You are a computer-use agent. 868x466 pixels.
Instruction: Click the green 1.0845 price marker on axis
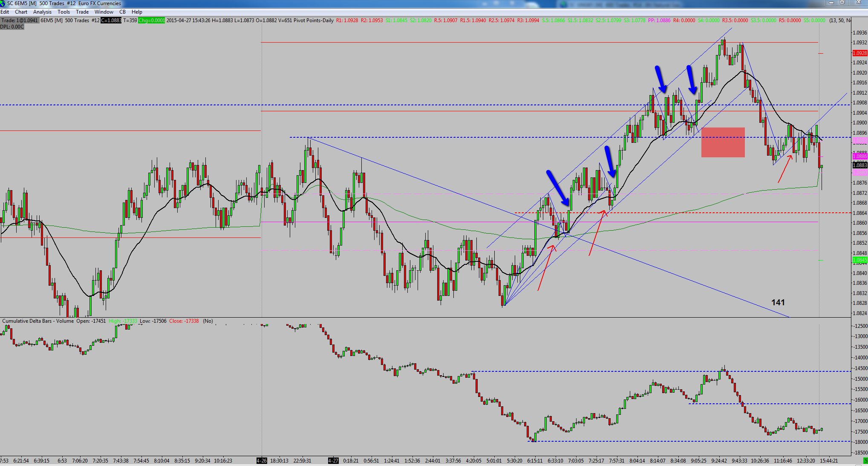tap(860, 260)
